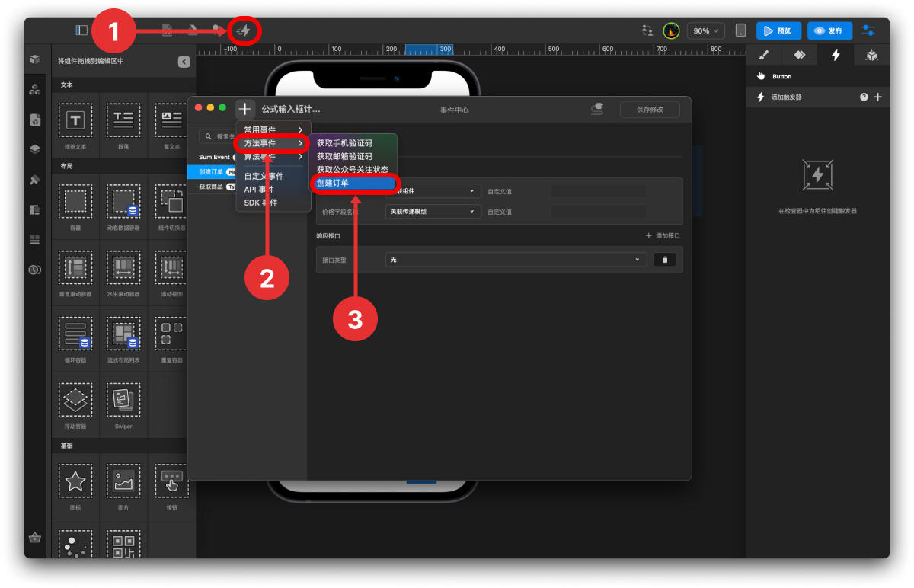Collapse the component library panel arrow
Screen dimensions: 914x588
pyautogui.click(x=184, y=62)
